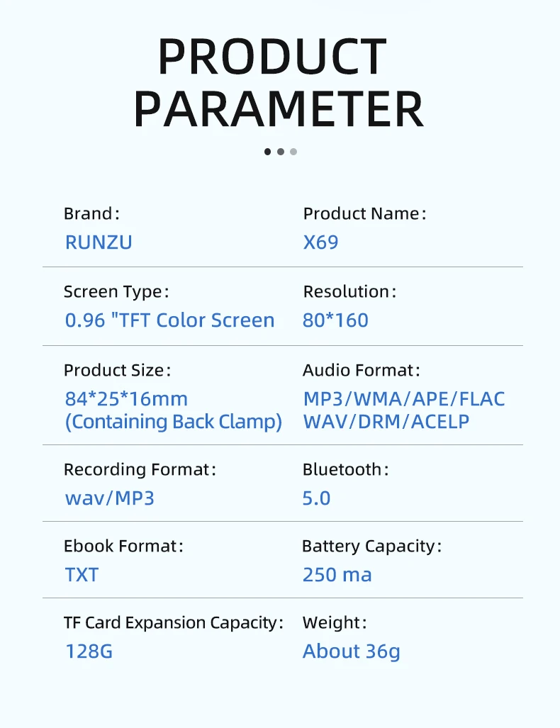560x728 pixels.
Task: Click the last light pagination dot
Action: (293, 151)
